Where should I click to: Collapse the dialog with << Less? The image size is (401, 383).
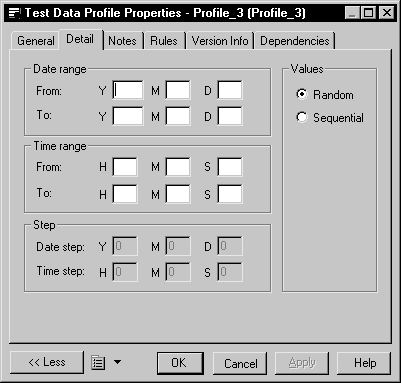point(47,362)
